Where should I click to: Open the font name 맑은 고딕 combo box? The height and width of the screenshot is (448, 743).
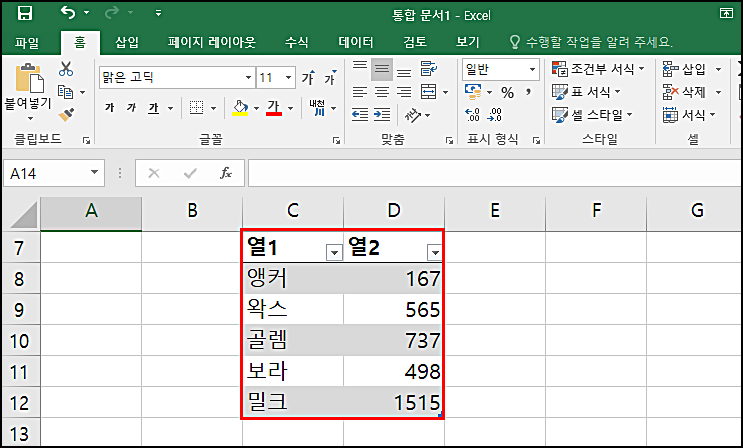[177, 77]
